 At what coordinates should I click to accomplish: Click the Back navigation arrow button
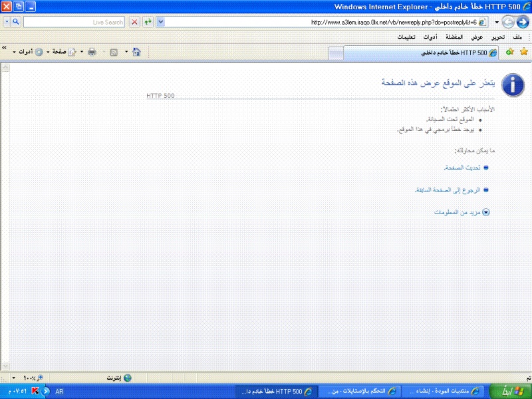pos(522,22)
